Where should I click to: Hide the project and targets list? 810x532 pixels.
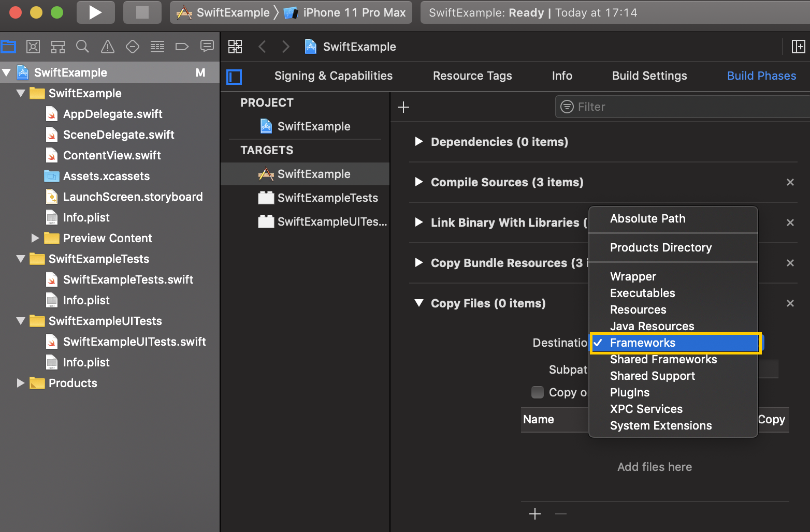coord(234,77)
